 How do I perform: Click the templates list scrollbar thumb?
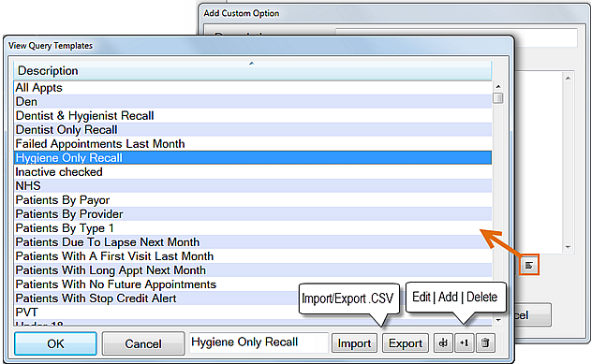coord(498,98)
